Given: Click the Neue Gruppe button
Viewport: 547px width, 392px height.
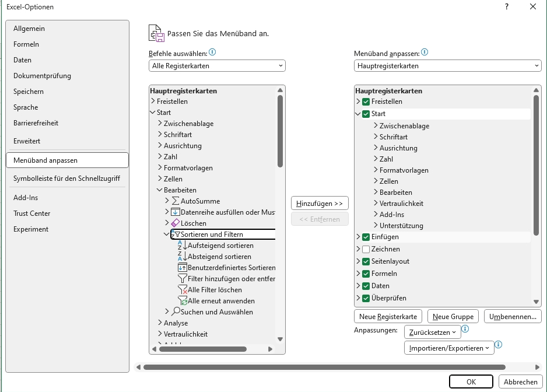Looking at the screenshot, I should [x=453, y=317].
